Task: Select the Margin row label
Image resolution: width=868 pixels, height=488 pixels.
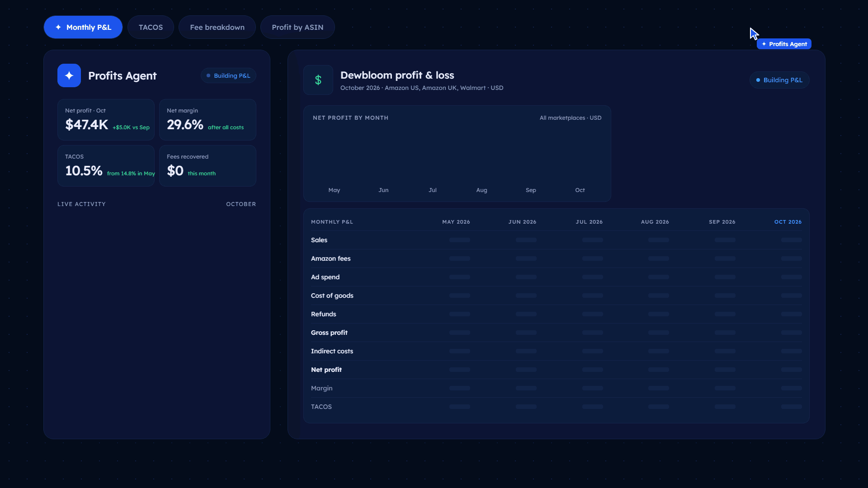Action: pyautogui.click(x=321, y=388)
